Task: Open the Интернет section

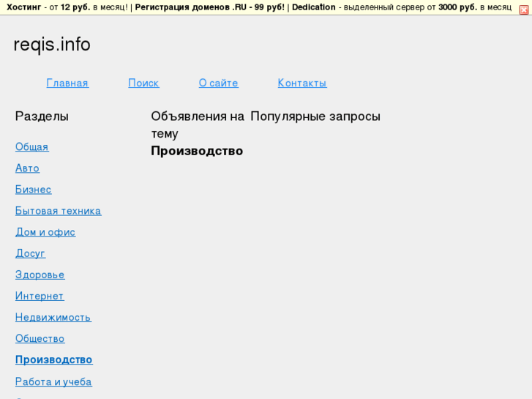Action: click(x=40, y=296)
